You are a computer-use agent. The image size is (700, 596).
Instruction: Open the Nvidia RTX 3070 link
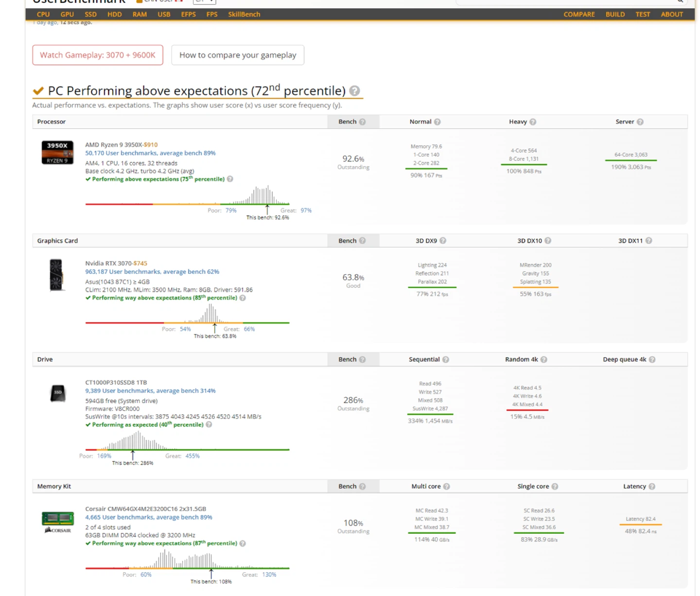(x=116, y=263)
